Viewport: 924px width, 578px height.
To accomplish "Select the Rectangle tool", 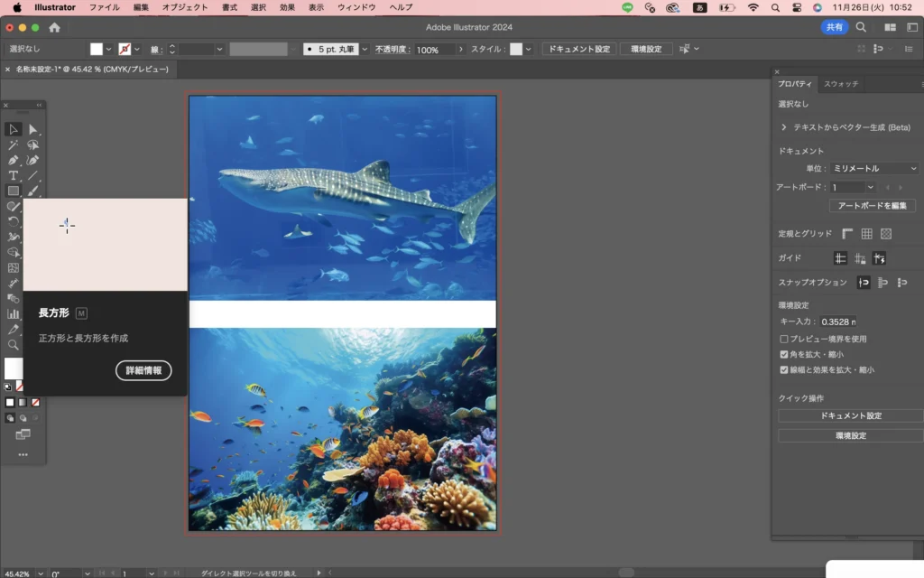I will tap(14, 191).
